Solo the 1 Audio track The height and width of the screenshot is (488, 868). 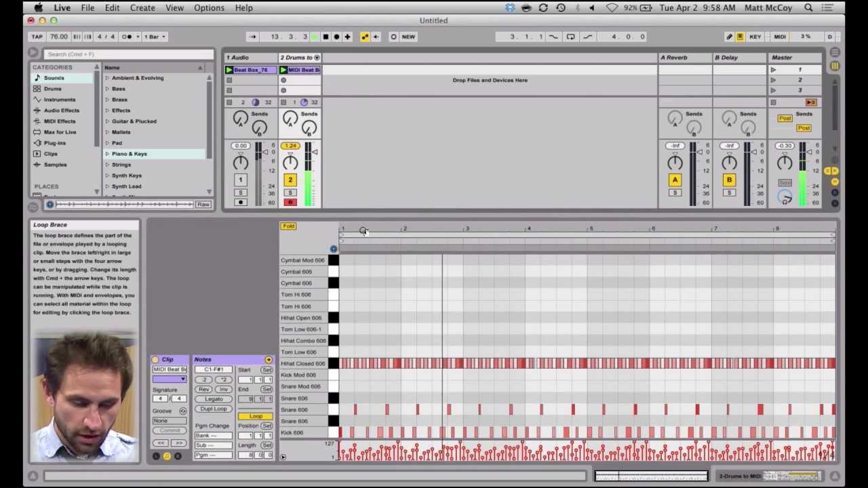coord(240,193)
